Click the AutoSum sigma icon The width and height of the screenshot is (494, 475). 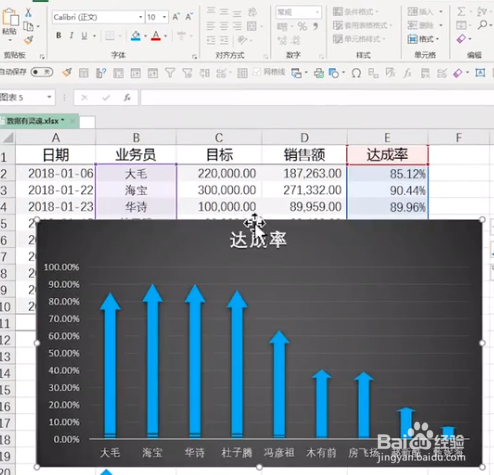tap(461, 12)
